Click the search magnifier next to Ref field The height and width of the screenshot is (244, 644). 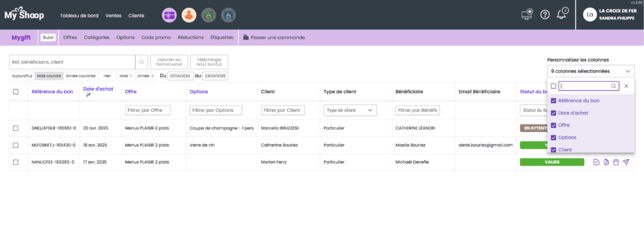tap(142, 62)
